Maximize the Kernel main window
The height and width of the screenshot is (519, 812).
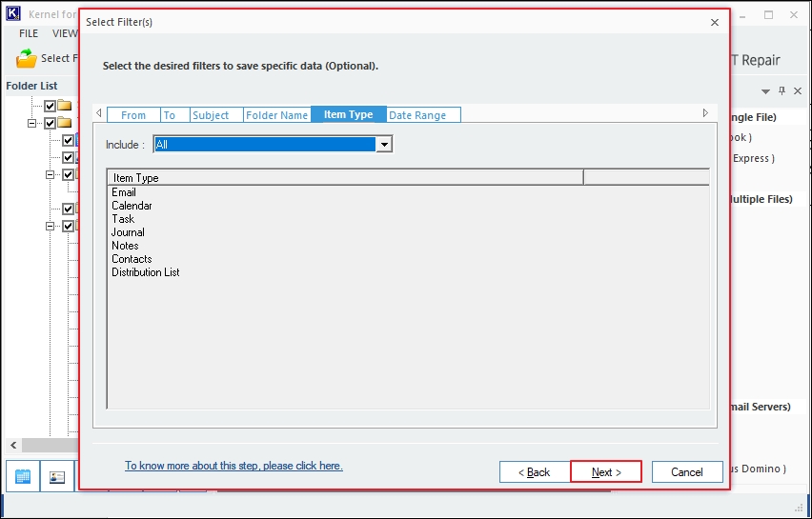point(768,15)
